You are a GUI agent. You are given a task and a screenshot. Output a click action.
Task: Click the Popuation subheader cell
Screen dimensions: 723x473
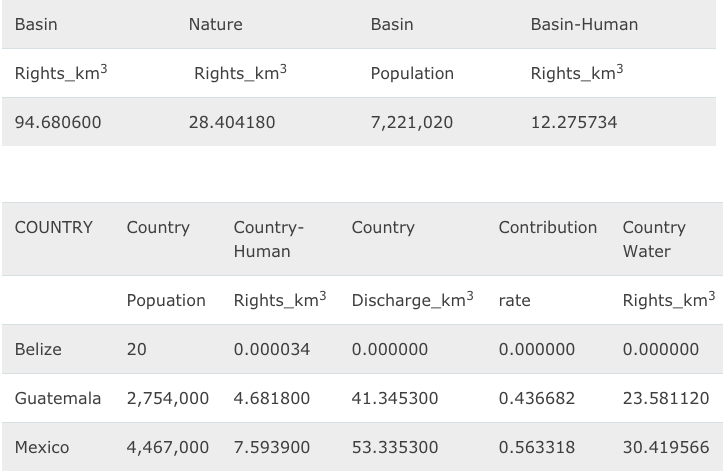coord(166,300)
